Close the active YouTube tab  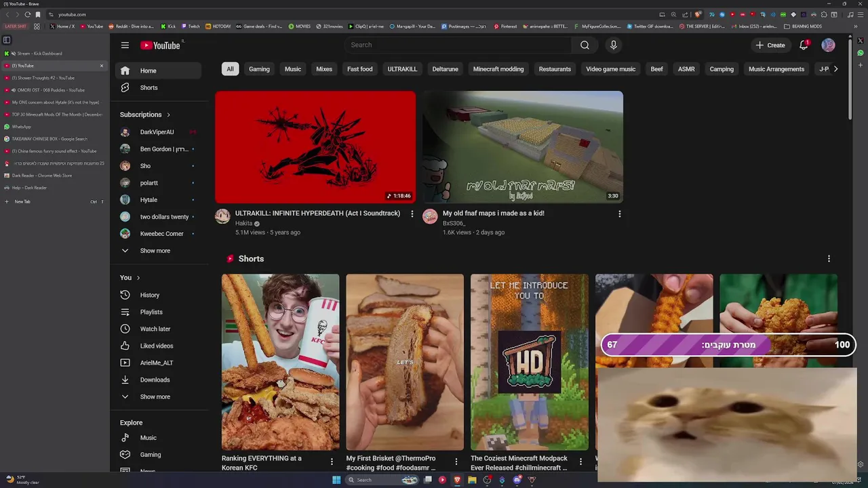pos(102,66)
